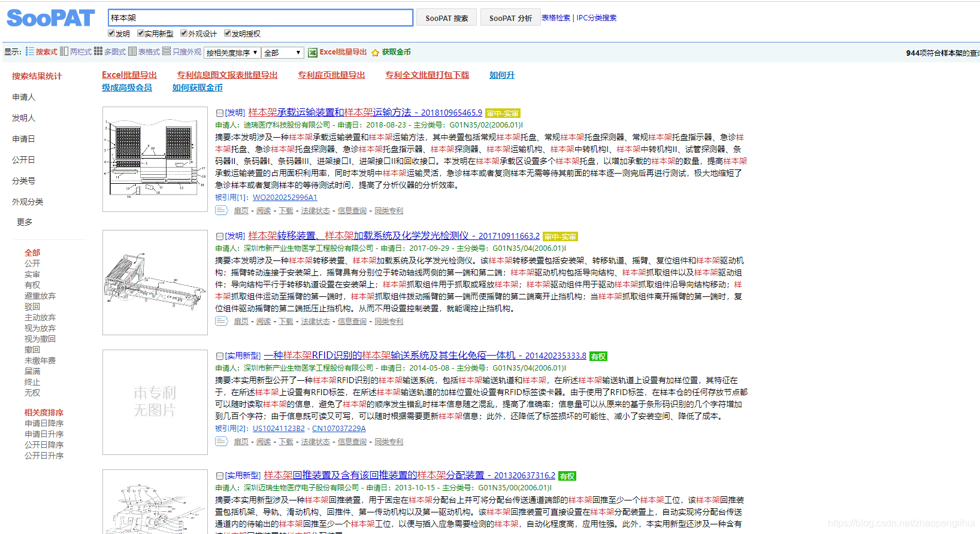
Task: Open the 按相关度排序 sort dropdown
Action: point(232,53)
